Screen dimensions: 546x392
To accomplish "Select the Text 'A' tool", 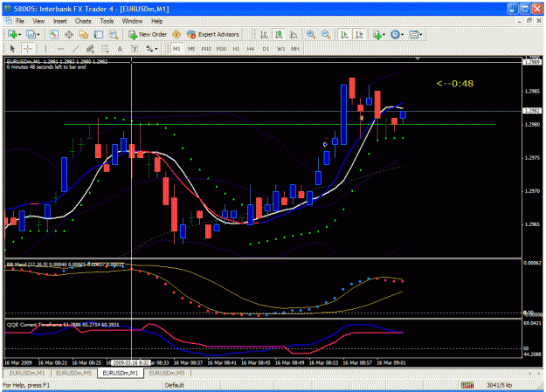I will [x=120, y=49].
